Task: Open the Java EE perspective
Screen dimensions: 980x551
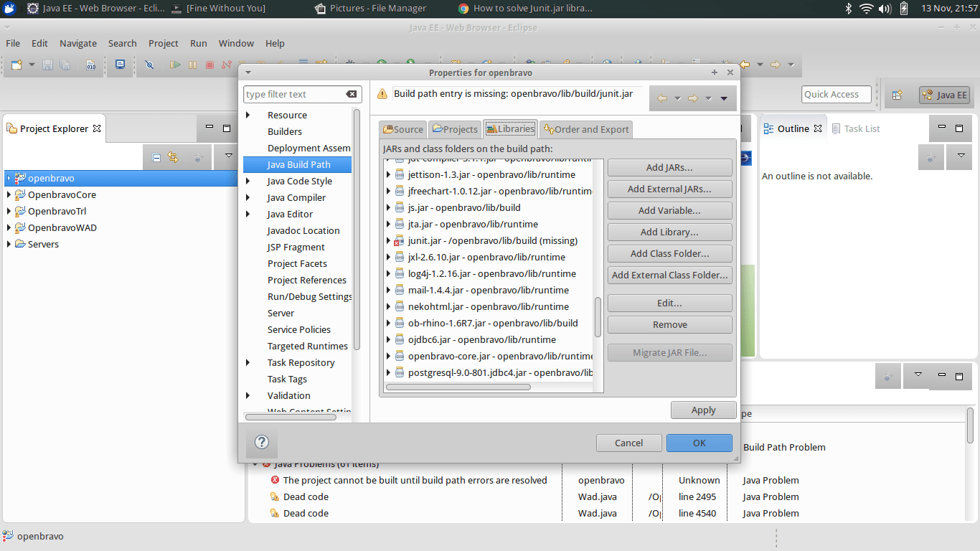Action: click(x=944, y=94)
